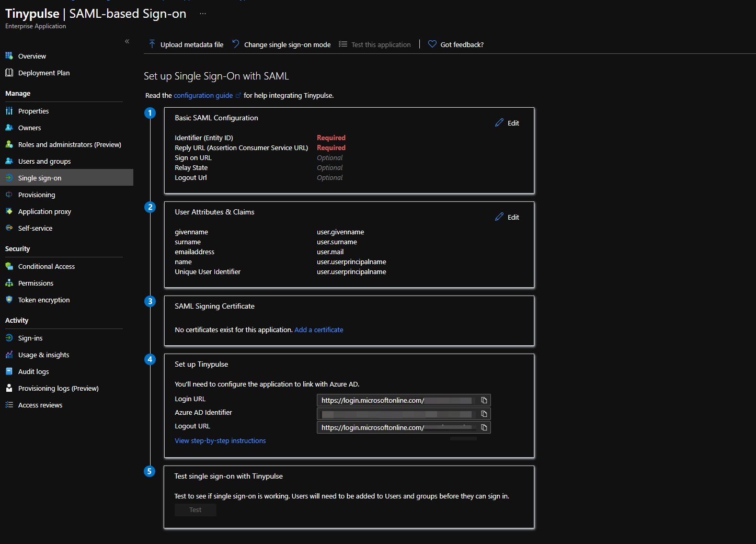Open Self-service settings
Screen dimensions: 756x544
(x=35, y=228)
